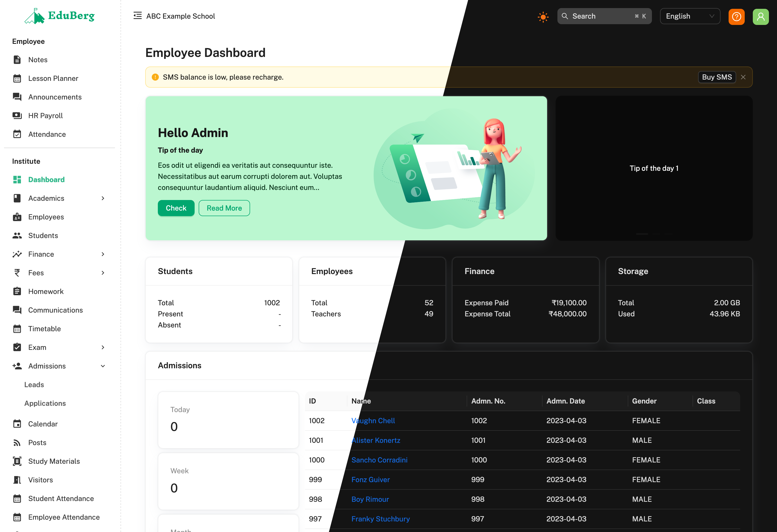
Task: Click the Buy SMS button
Action: (717, 77)
